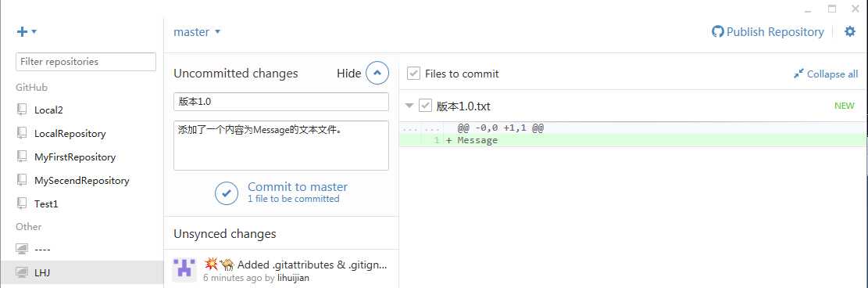Edit the commit summary field 版本1.0
The width and height of the screenshot is (868, 288).
(x=281, y=102)
